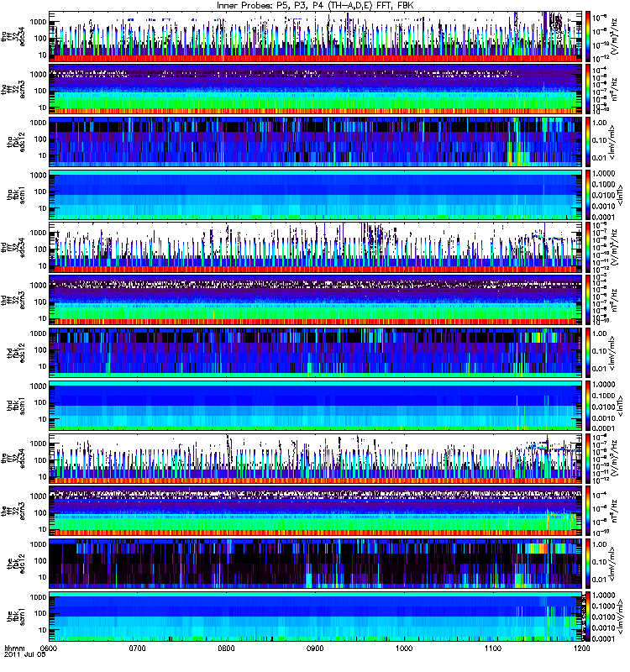Click the 0900 time axis label

(x=315, y=648)
